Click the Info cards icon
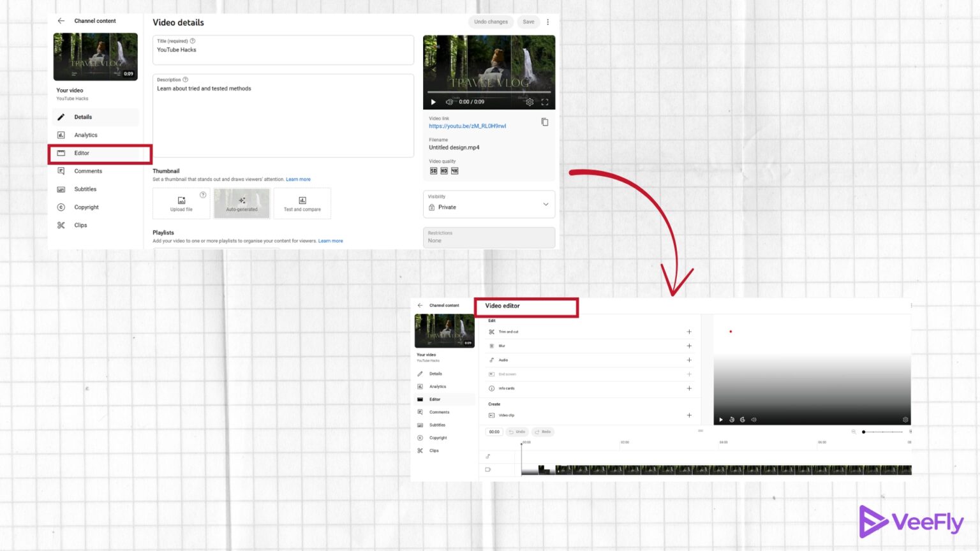Viewport: 980px width, 551px height. [492, 388]
